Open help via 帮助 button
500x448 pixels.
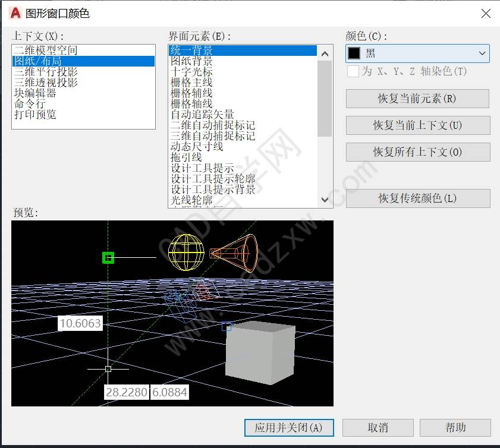tap(455, 428)
